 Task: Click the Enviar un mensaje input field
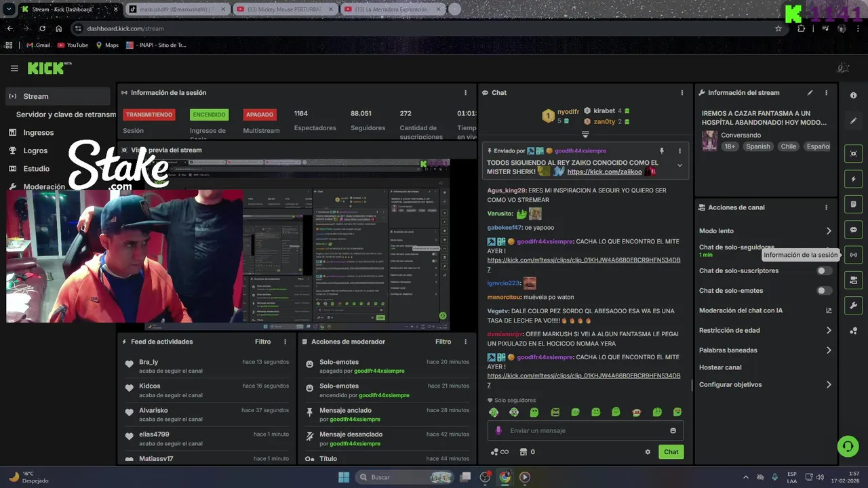585,430
